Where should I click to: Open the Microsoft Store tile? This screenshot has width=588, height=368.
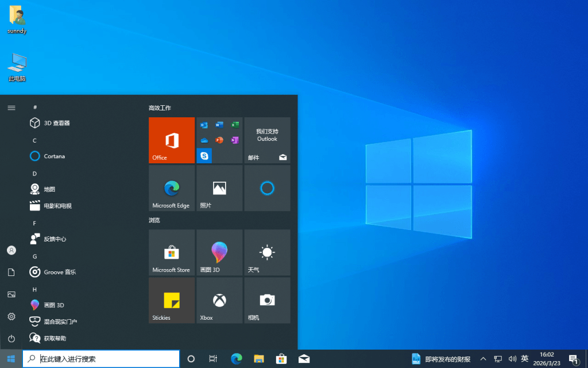[171, 252]
